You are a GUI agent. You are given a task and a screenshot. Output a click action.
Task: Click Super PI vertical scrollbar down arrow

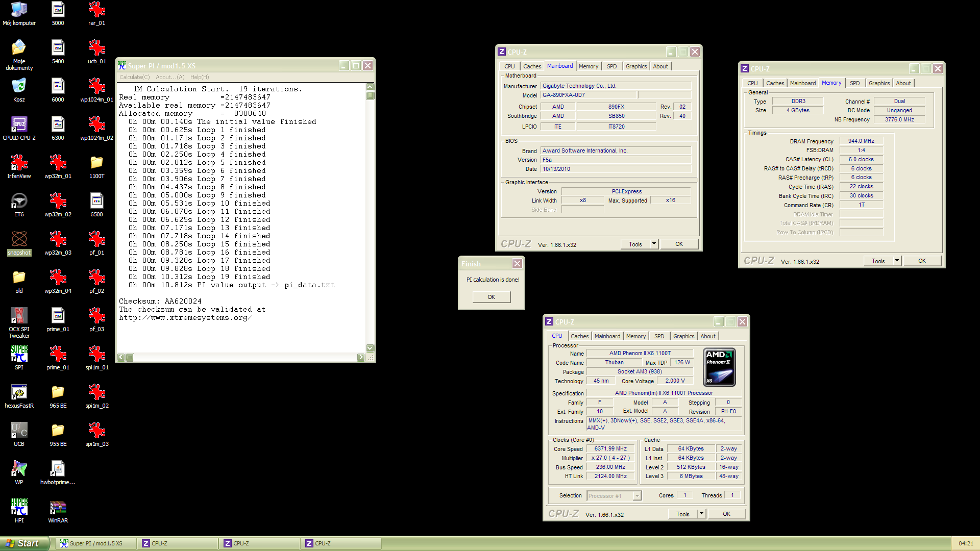370,348
